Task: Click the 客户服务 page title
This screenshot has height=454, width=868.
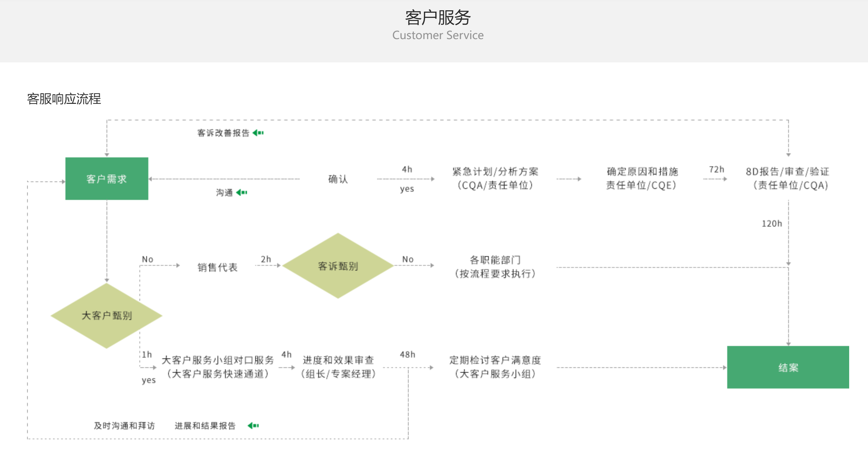Action: point(438,17)
